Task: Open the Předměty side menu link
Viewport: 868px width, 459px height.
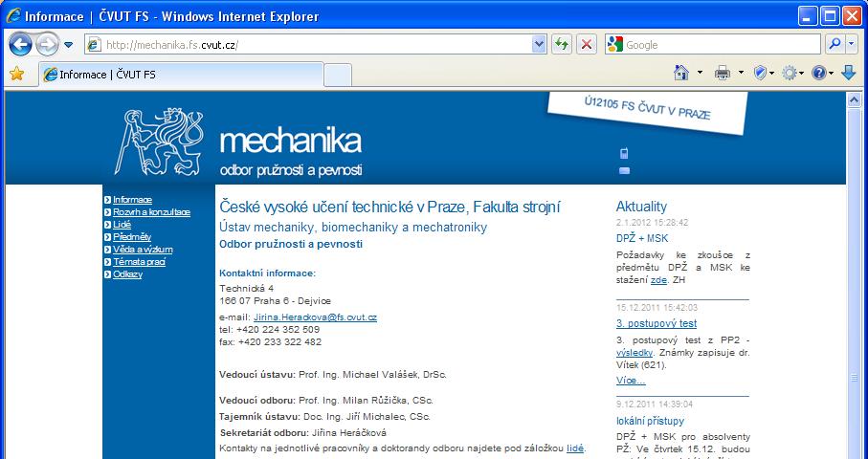Action: (x=132, y=237)
